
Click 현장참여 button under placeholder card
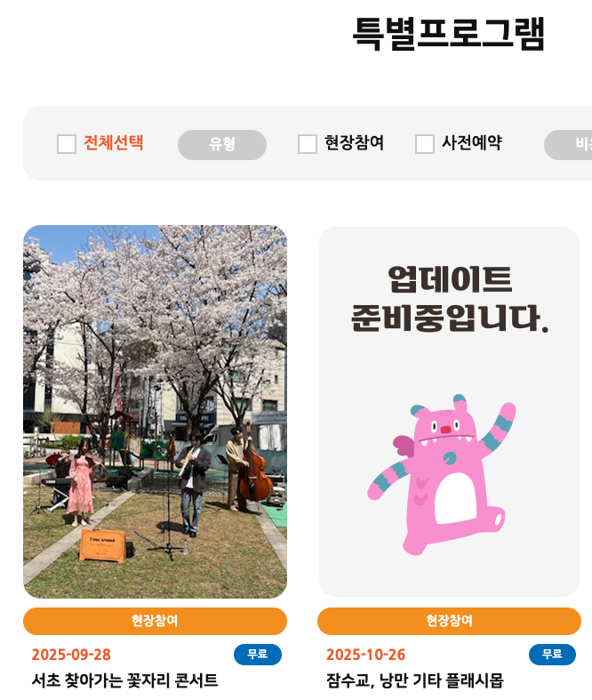click(449, 621)
